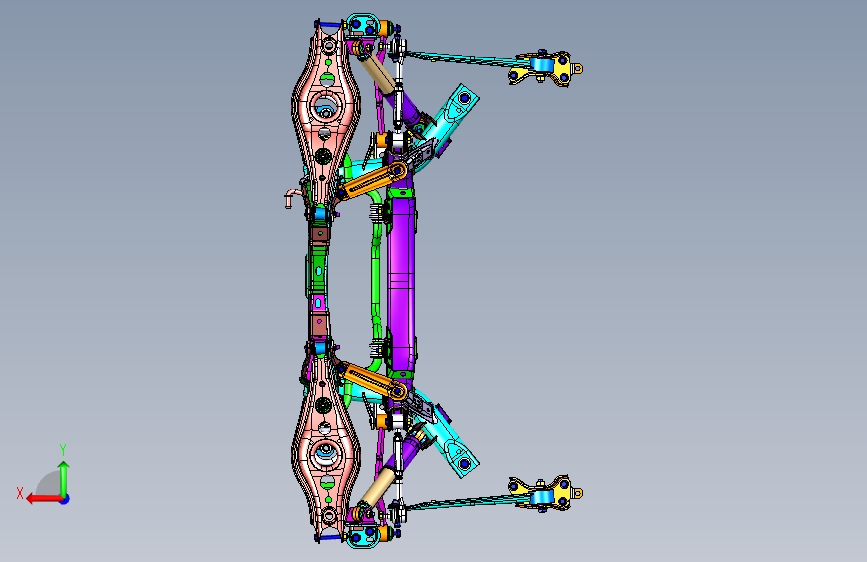
Task: Select the upper orange link arm
Action: 372,181
